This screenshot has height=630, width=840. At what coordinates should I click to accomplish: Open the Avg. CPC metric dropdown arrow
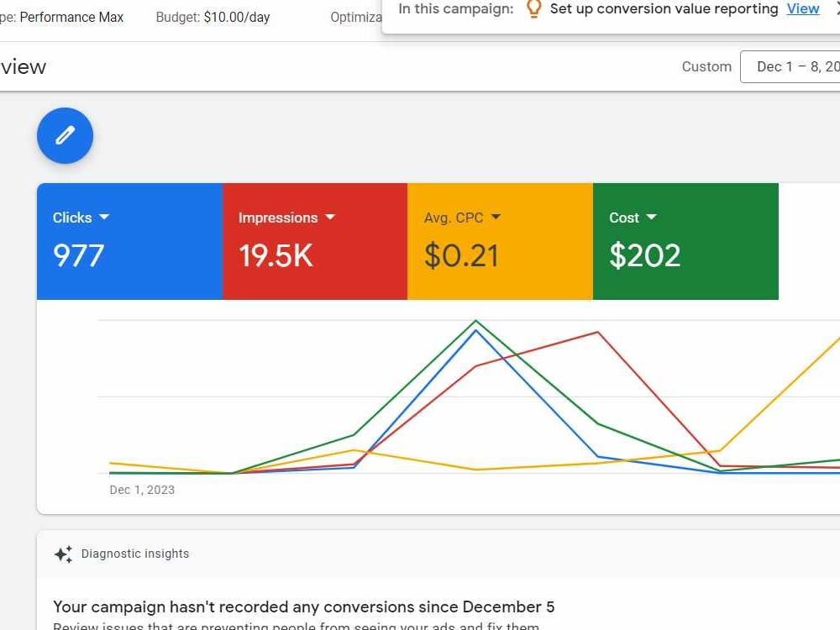[x=496, y=217]
